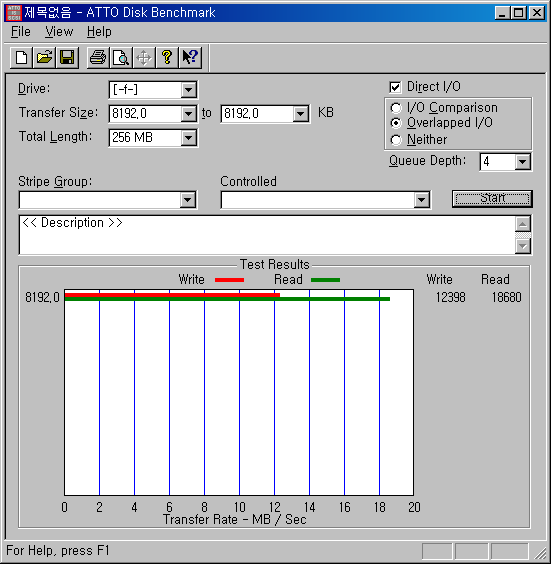Select the I/O Comparison radio button
The image size is (551, 564).
[x=396, y=108]
